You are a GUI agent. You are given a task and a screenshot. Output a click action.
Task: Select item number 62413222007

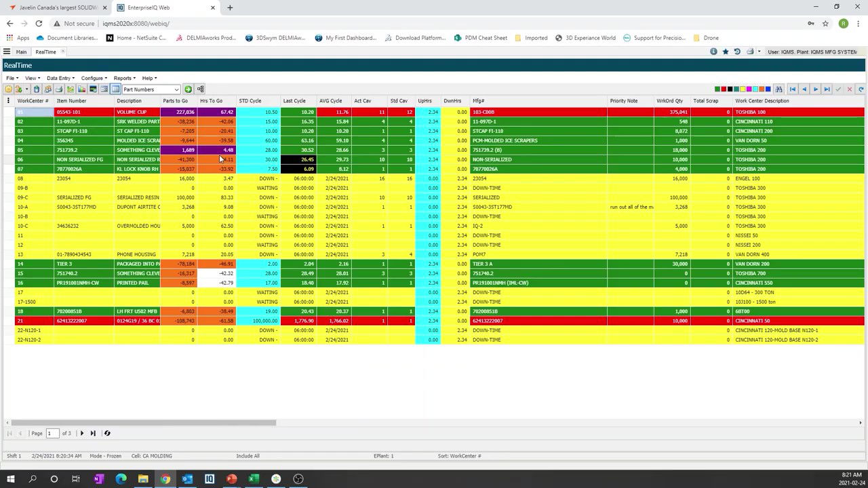[x=84, y=321]
